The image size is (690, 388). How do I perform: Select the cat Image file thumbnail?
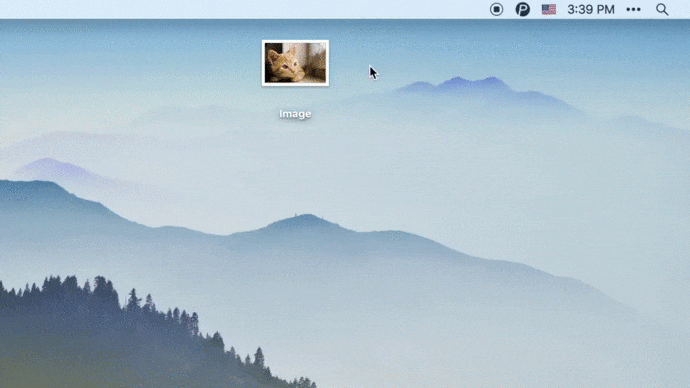tap(295, 63)
